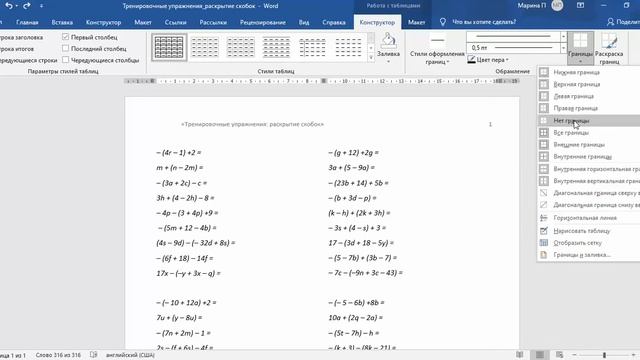Open the Границы dropdown arrow
Image resolution: width=640 pixels, height=360 pixels.
coord(580,62)
